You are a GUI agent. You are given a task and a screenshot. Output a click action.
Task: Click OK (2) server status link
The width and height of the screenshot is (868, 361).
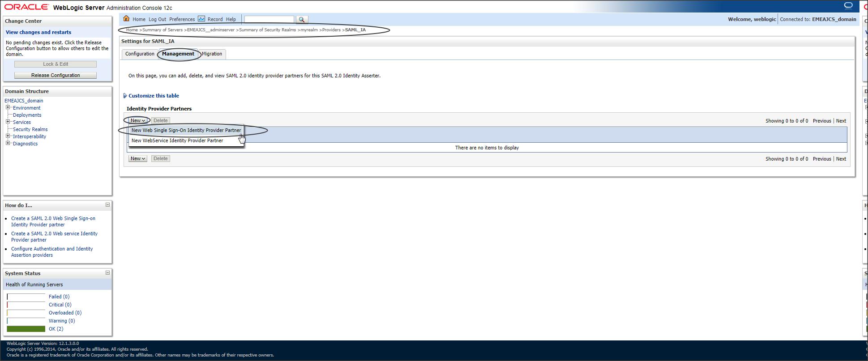56,329
